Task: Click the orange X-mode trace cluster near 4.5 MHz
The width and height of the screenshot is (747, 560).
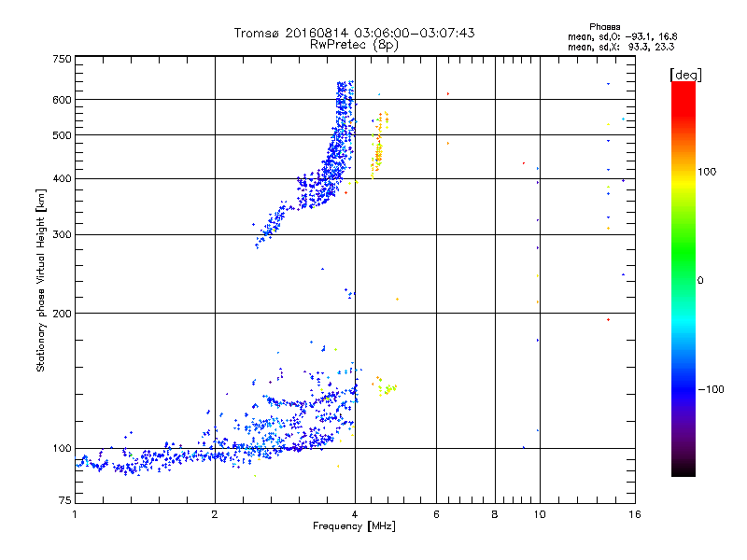Action: (x=379, y=146)
